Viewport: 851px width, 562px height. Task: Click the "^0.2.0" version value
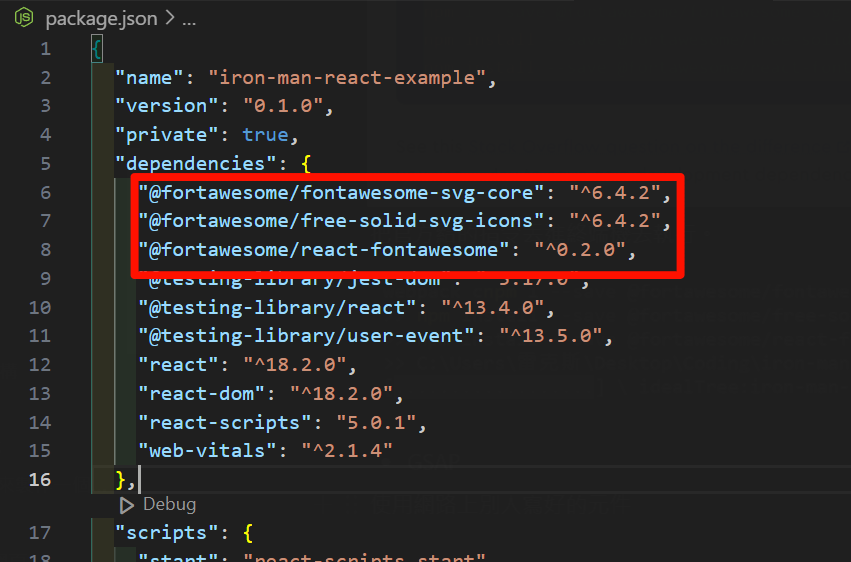coord(580,250)
